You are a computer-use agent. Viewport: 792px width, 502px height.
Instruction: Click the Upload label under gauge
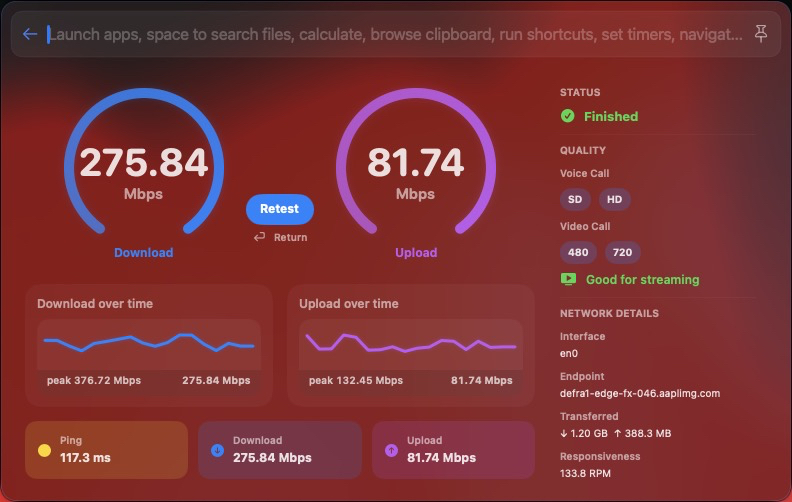(416, 253)
